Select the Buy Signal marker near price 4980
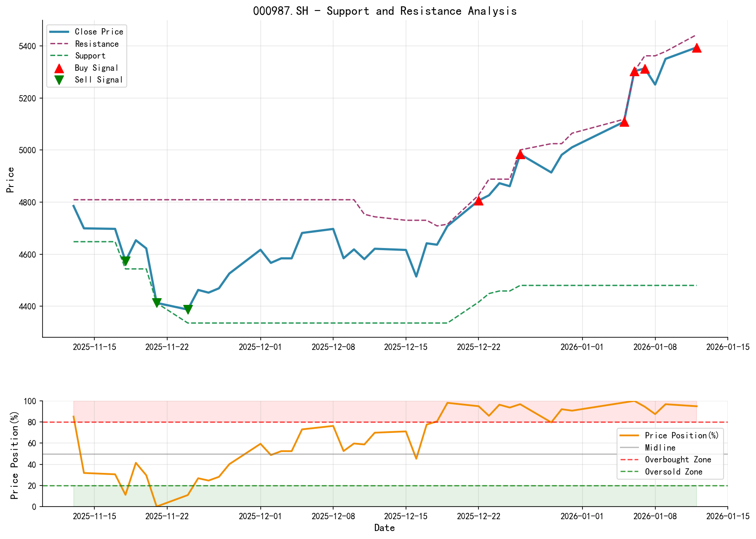Image resolution: width=756 pixels, height=539 pixels. [x=521, y=155]
